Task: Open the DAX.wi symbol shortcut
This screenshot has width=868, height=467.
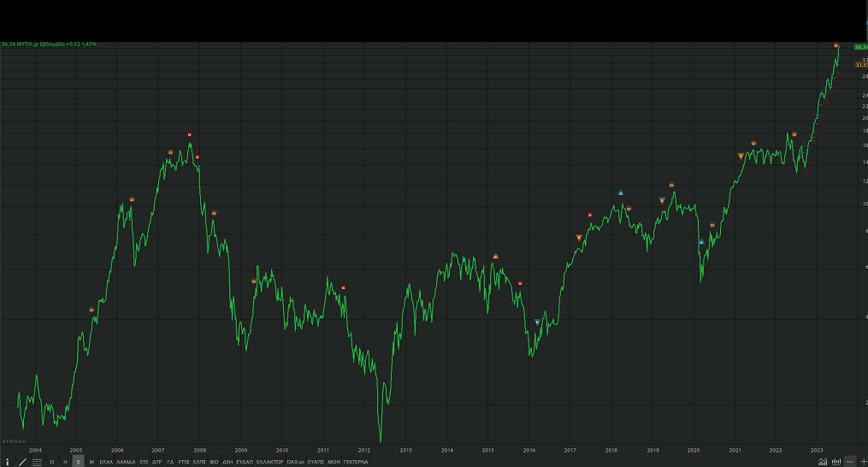Action: (x=296, y=462)
